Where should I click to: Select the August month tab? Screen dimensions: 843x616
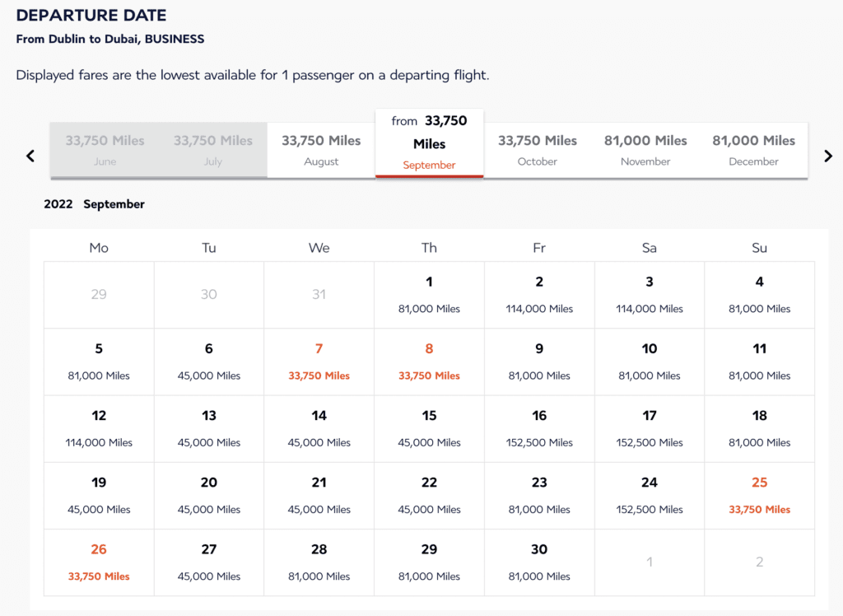pos(321,150)
